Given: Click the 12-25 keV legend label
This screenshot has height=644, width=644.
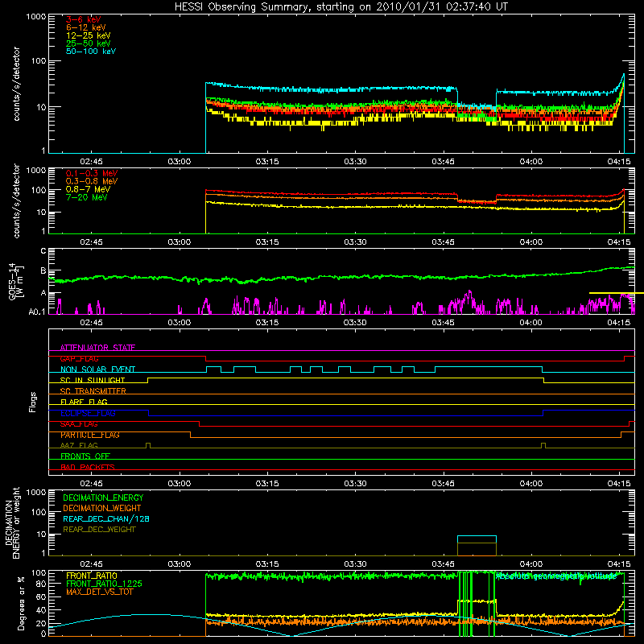Looking at the screenshot, I should (89, 35).
